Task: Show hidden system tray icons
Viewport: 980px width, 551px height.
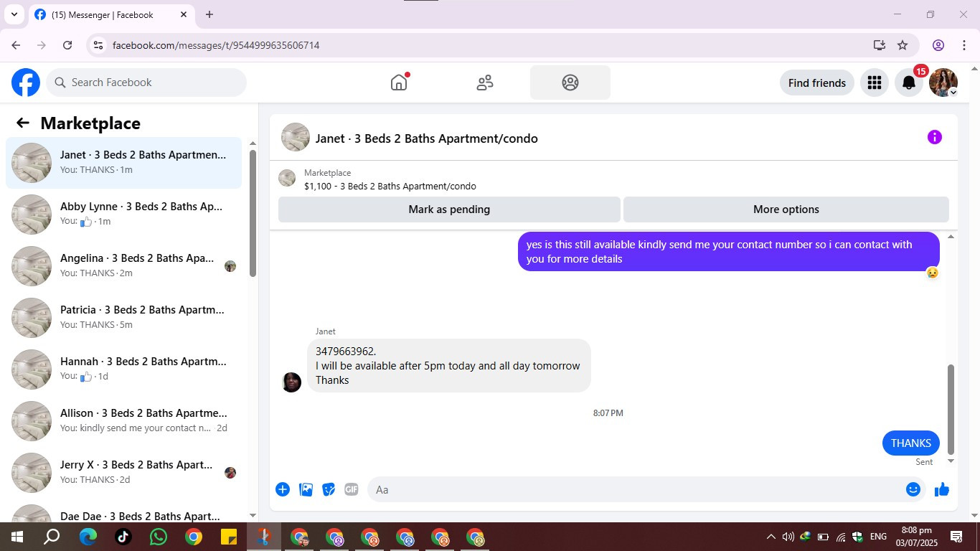Action: pos(771,537)
